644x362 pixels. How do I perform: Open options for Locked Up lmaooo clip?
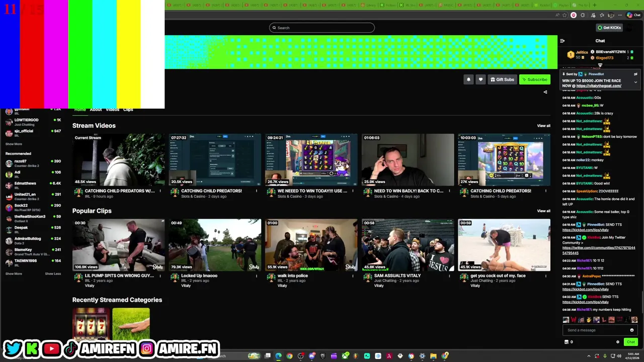coord(256,276)
